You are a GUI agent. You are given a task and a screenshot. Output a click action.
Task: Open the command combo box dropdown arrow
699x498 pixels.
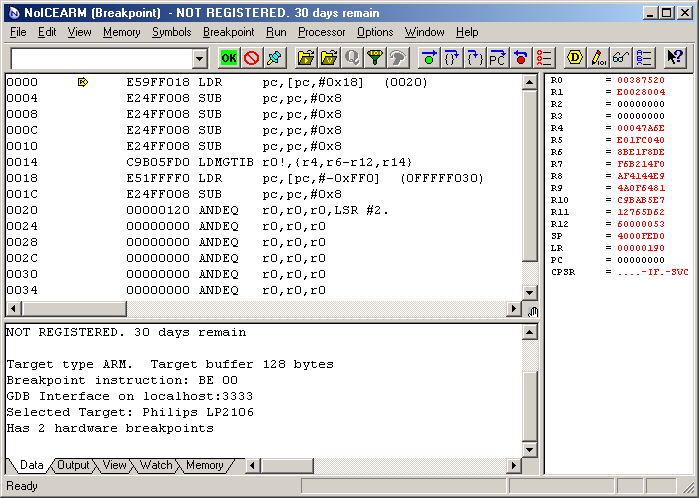click(200, 58)
